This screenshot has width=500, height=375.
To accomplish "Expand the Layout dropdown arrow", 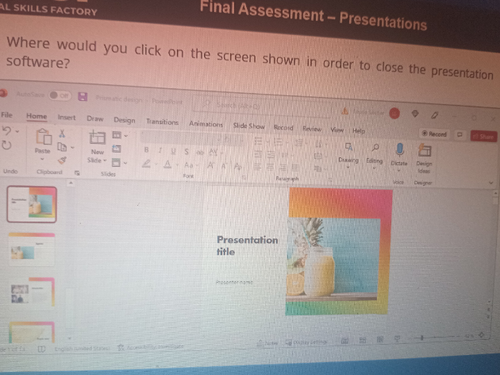I will coord(126,136).
